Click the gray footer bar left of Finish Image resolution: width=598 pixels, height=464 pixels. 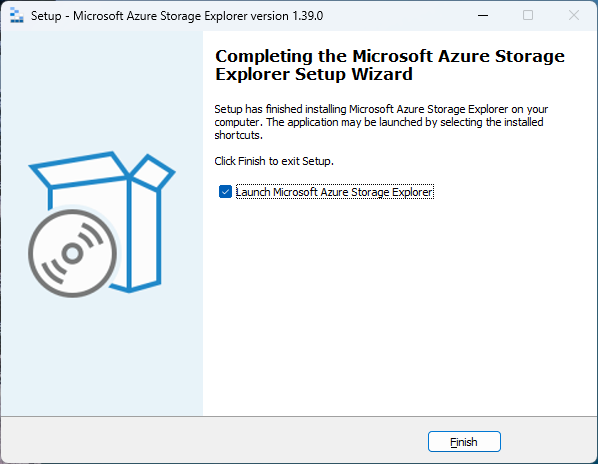(x=214, y=440)
